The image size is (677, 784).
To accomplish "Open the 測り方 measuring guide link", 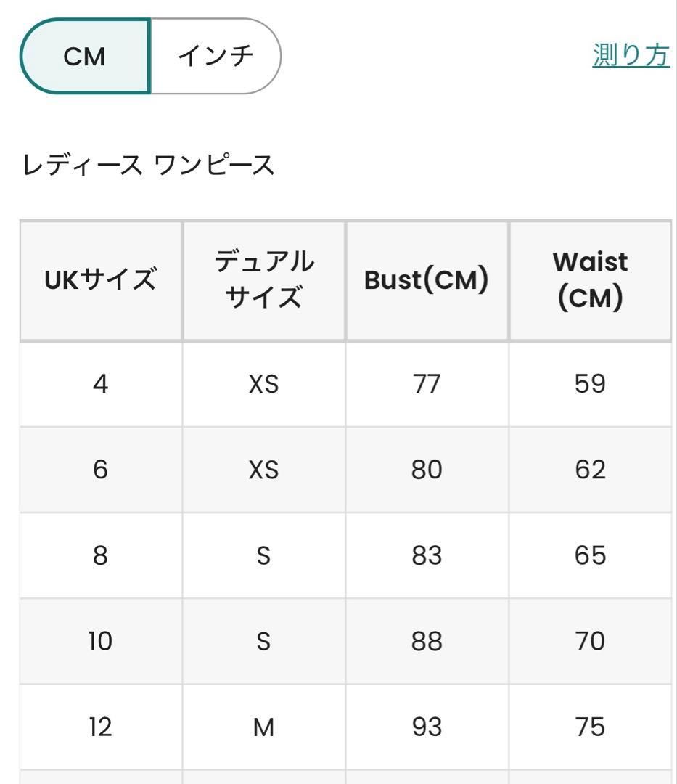I will click(631, 55).
